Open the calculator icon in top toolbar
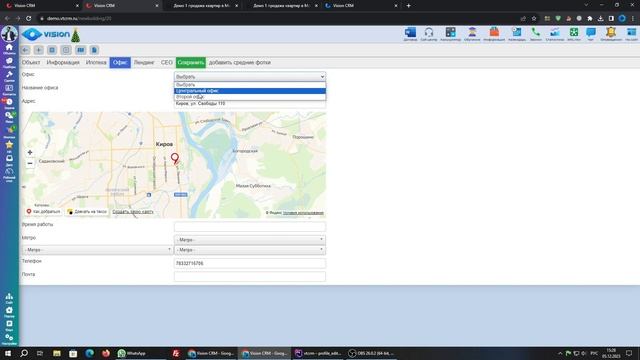The width and height of the screenshot is (640, 360). [451, 33]
